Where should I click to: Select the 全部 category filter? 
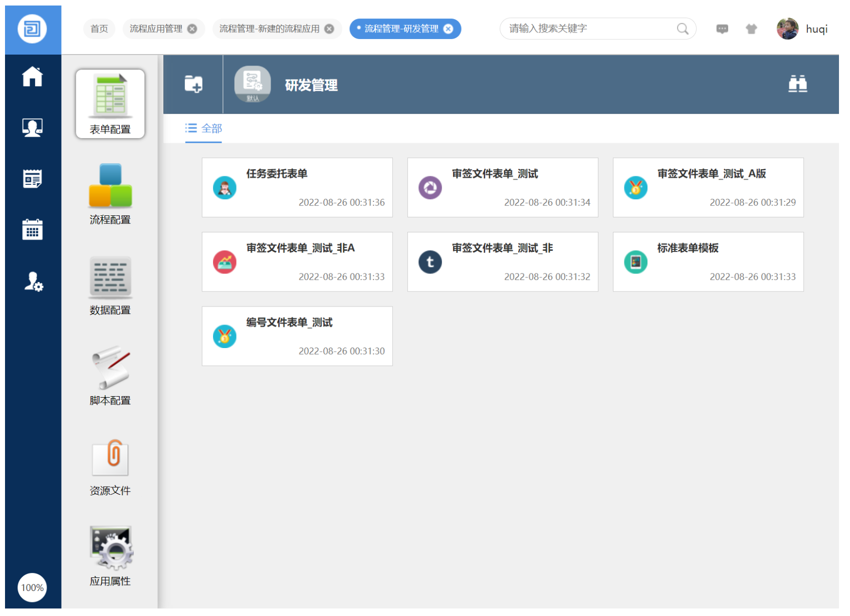pos(204,129)
